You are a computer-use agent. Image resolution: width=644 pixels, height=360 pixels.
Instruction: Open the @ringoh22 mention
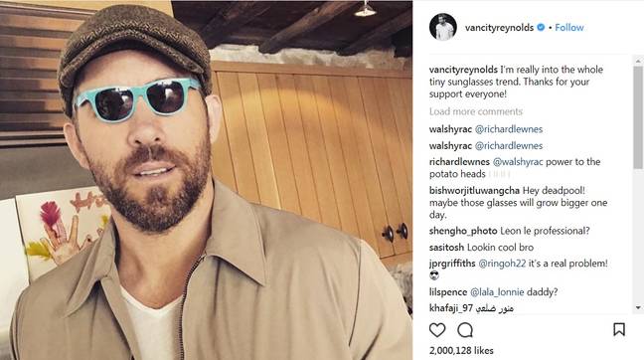[502, 264]
